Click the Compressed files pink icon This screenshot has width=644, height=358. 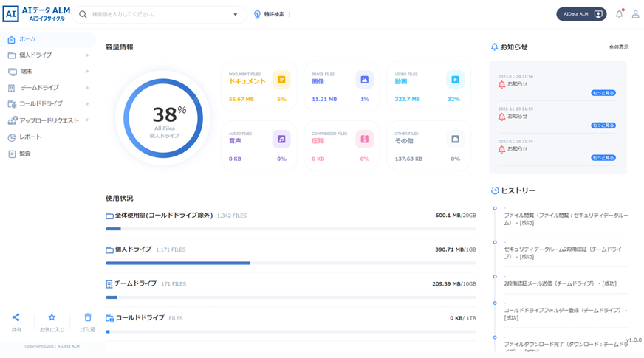click(364, 140)
